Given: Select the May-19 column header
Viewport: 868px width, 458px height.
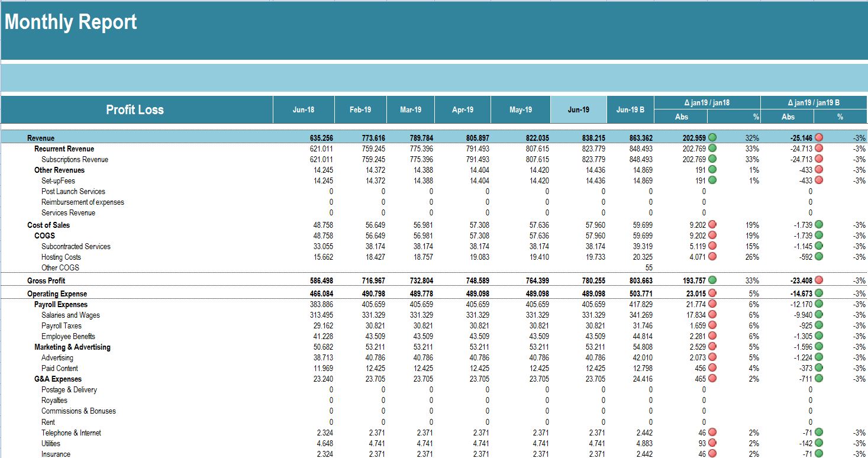Looking at the screenshot, I should pyautogui.click(x=521, y=109).
